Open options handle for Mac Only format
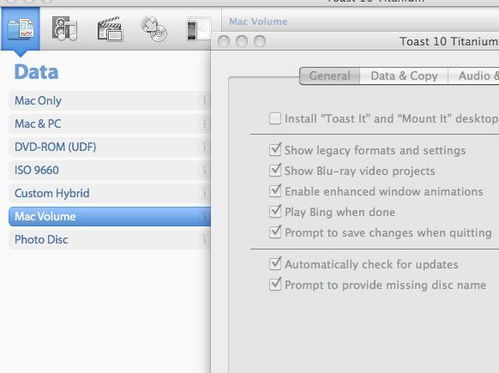This screenshot has width=499, height=373. [x=204, y=100]
